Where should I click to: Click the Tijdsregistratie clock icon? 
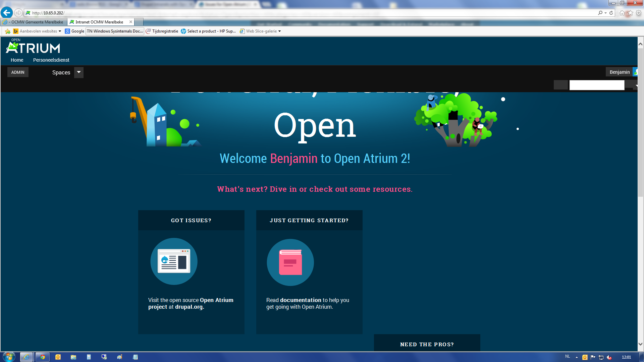coord(149,31)
